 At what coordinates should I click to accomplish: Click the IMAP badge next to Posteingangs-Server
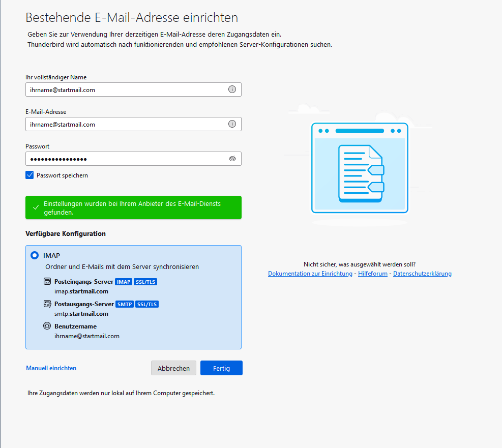[x=124, y=282]
